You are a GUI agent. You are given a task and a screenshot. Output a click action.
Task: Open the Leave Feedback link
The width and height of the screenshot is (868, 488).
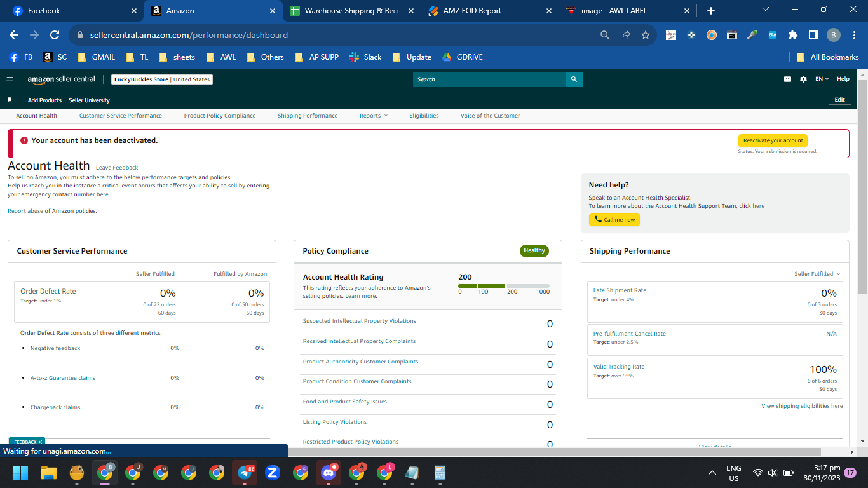tap(117, 168)
